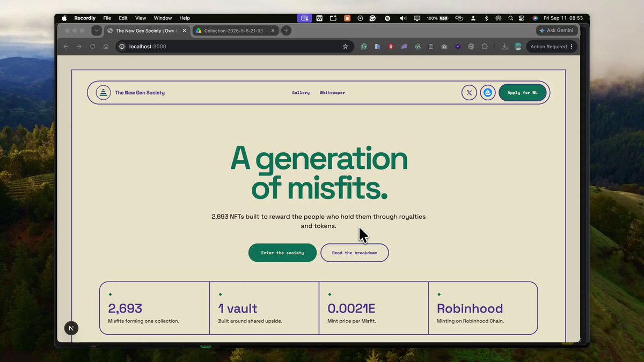Open the camera screenshot extension

pos(444,47)
